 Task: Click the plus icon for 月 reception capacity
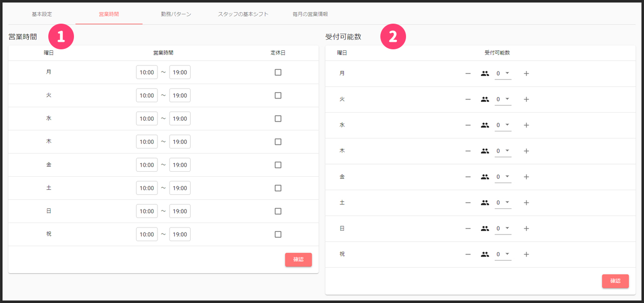point(526,73)
